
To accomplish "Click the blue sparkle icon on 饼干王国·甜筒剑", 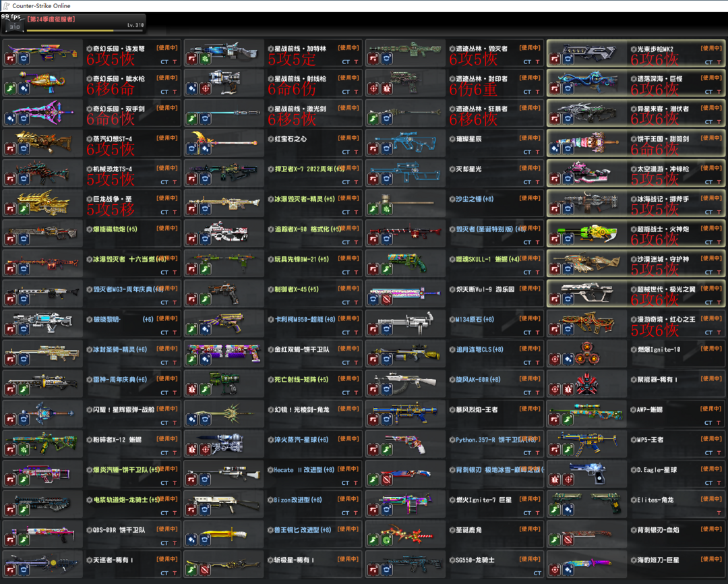I will pyautogui.click(x=555, y=148).
